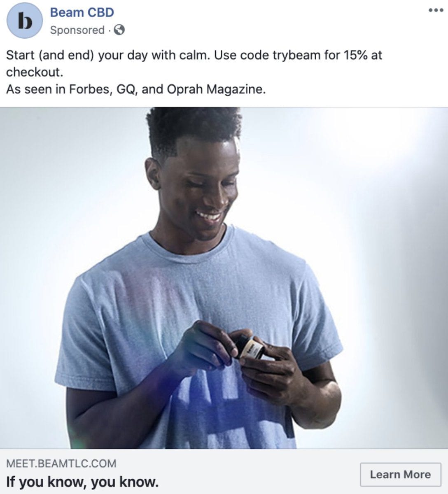Select the word trybeam in the caption
The image size is (448, 494).
click(x=296, y=55)
